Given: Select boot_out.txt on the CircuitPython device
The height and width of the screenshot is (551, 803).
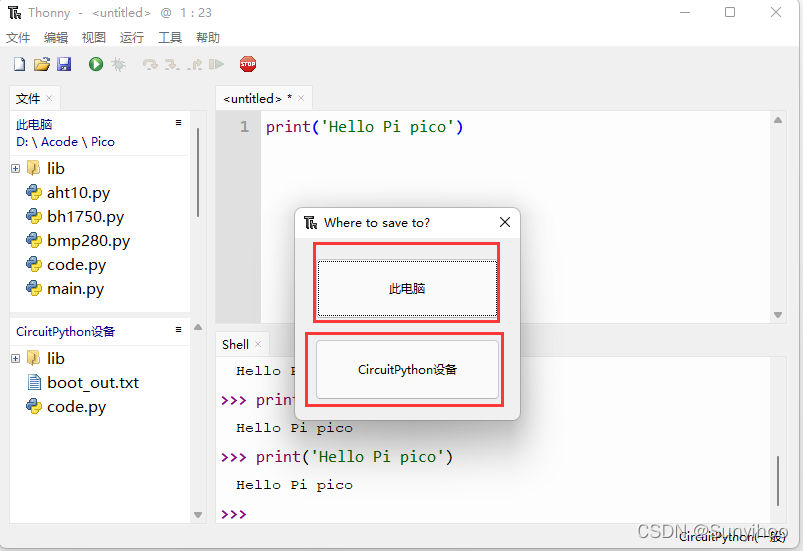Looking at the screenshot, I should pyautogui.click(x=93, y=383).
